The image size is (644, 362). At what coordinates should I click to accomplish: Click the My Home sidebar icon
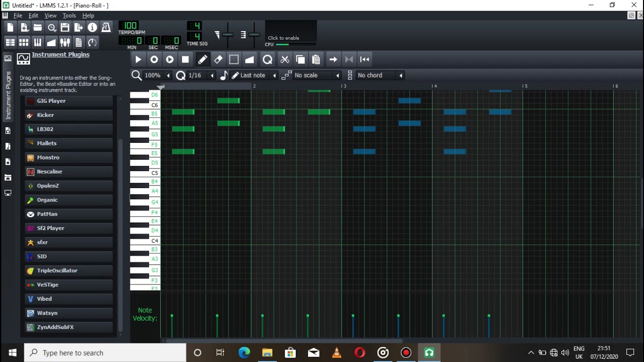8,177
